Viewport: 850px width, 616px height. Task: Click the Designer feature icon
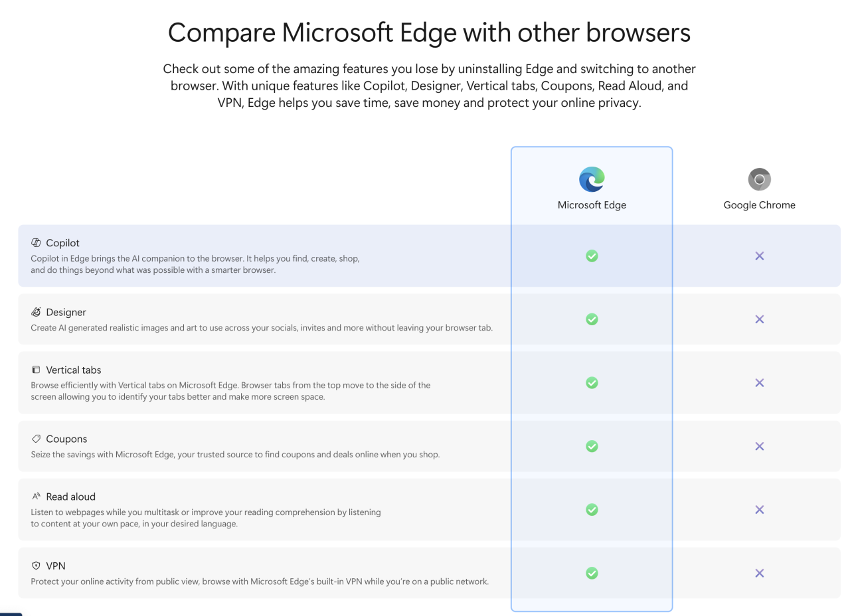pos(36,312)
